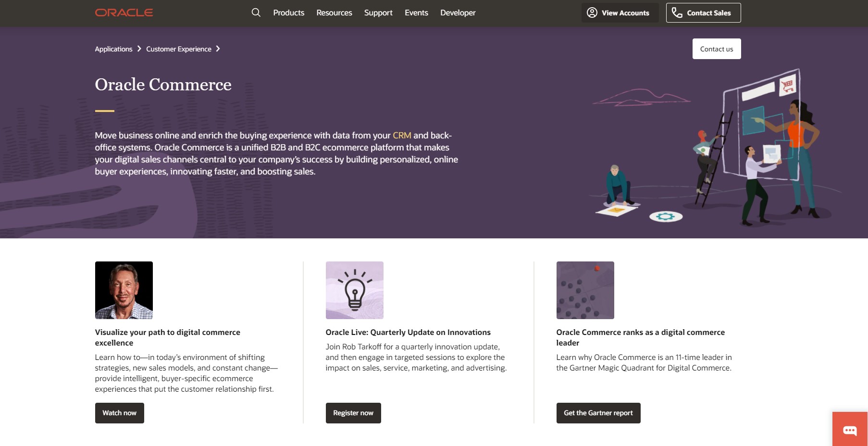Screen dimensions: 868x446
Task: Go to Customer Experience breadcrumb
Action: pos(179,49)
